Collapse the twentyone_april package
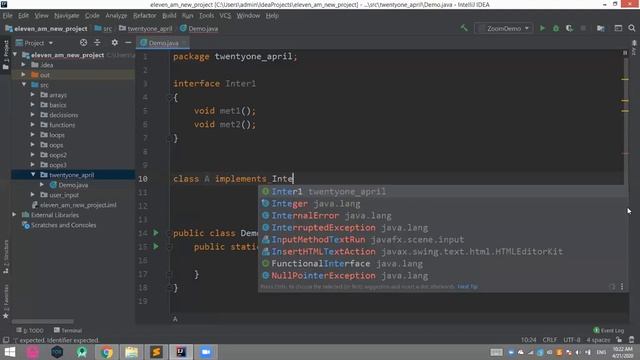The height and width of the screenshot is (360, 640). click(x=33, y=174)
